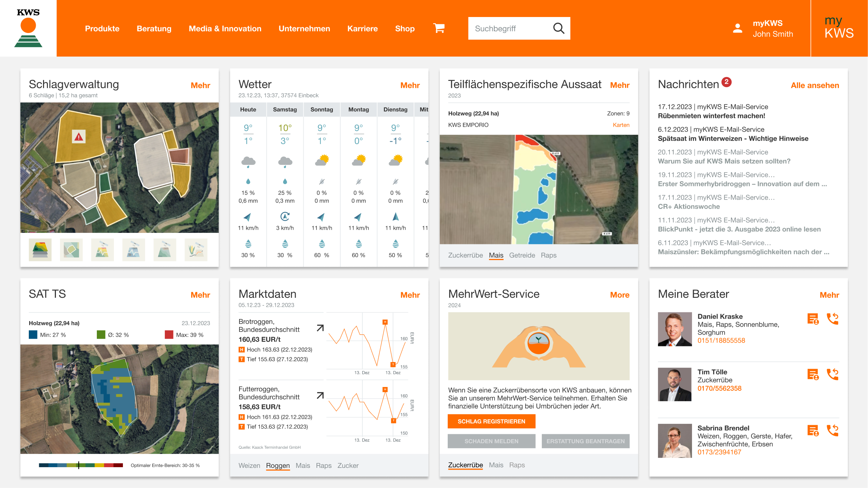Click callback phone icon for Daniel Kraske
This screenshot has height=488, width=868.
pyautogui.click(x=833, y=319)
